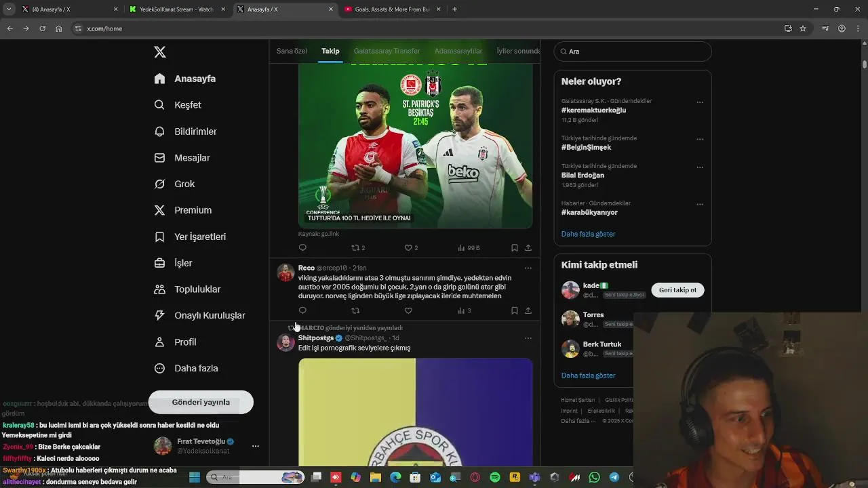The height and width of the screenshot is (488, 868).
Task: Bookmark this page with star icon
Action: pos(803,28)
